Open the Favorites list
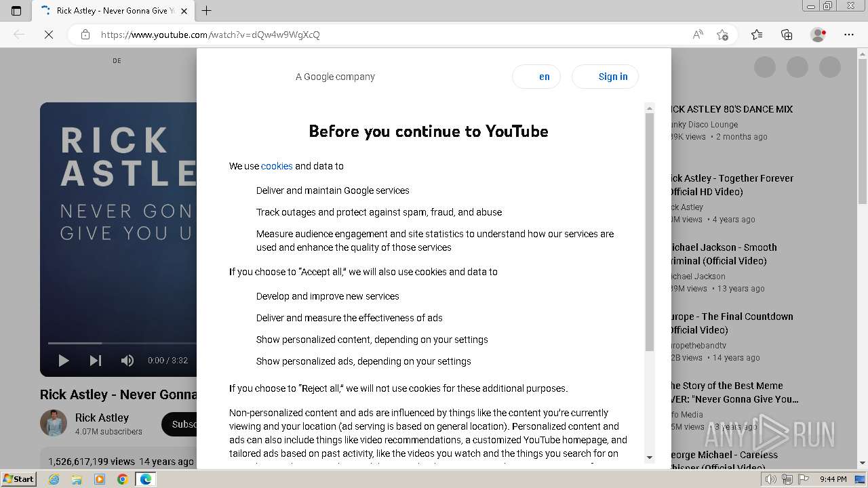The height and width of the screenshot is (488, 868). (x=757, y=35)
